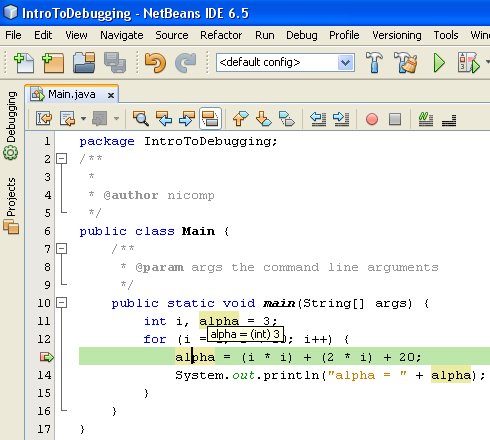Open the Run menu
490x440 pixels.
[x=265, y=35]
